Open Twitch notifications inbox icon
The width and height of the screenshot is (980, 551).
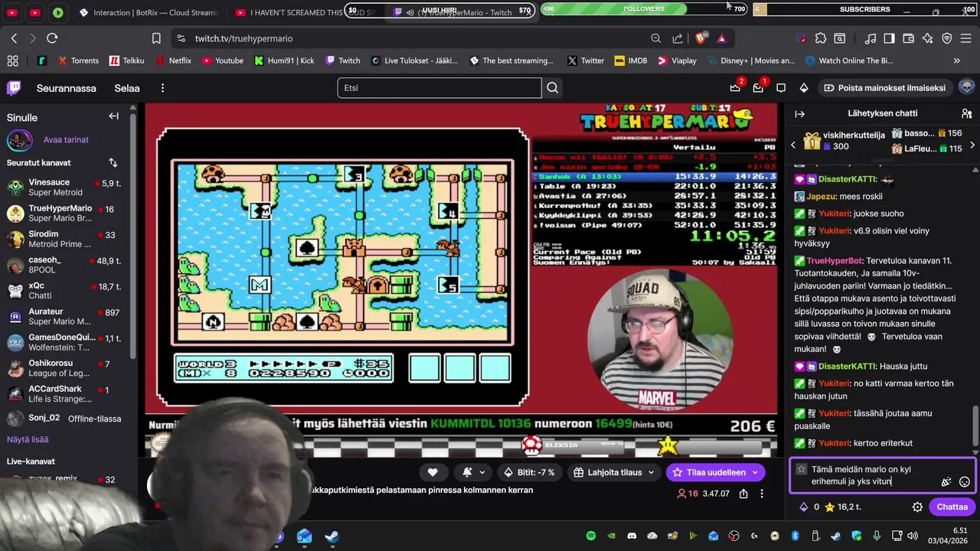[x=758, y=88]
